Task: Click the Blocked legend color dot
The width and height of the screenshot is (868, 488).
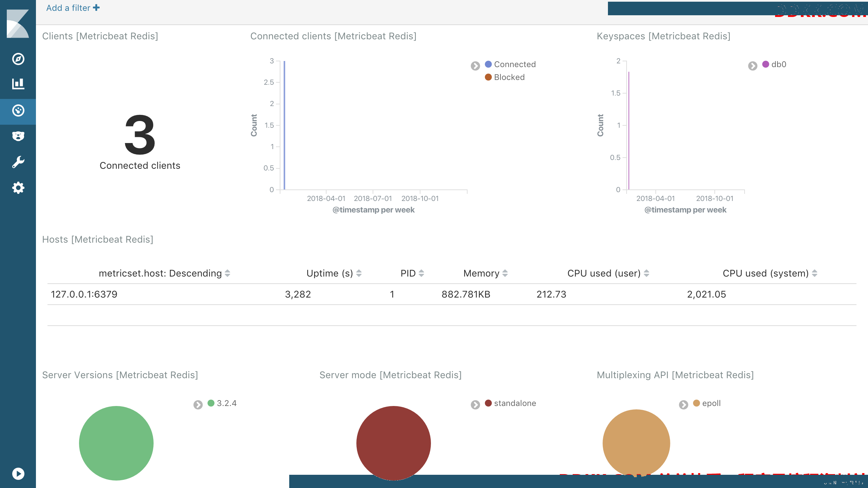Action: 488,77
